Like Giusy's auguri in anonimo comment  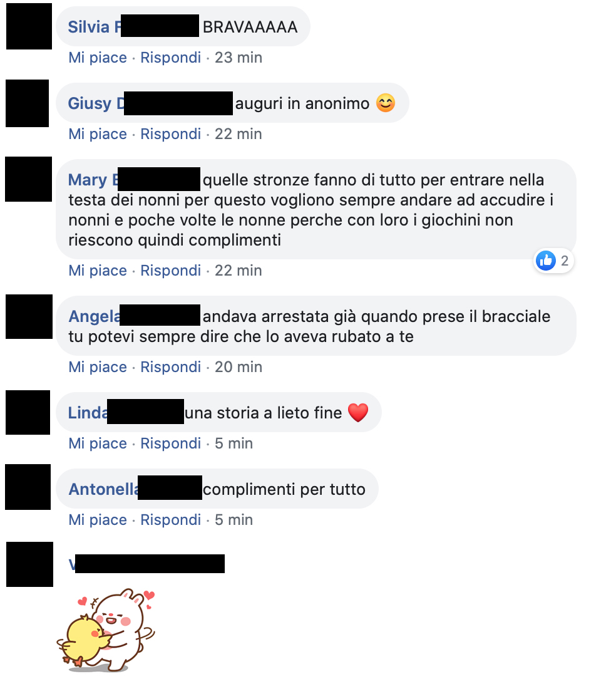point(98,134)
